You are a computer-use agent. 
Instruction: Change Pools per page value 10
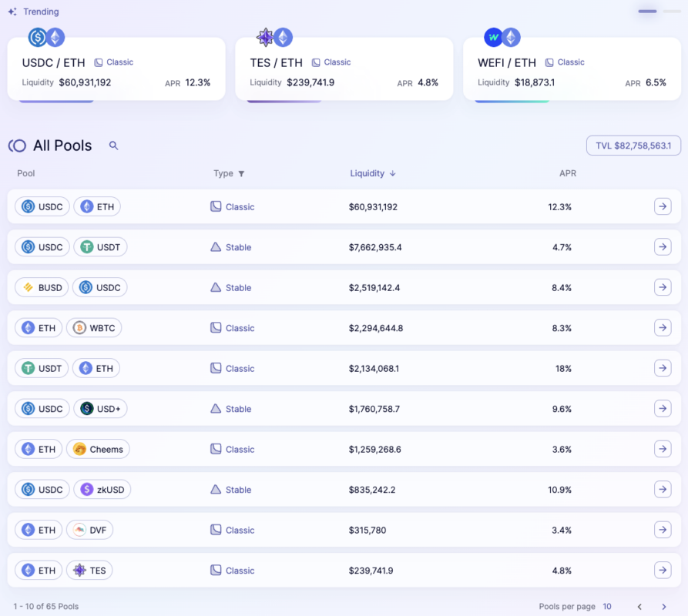click(606, 607)
